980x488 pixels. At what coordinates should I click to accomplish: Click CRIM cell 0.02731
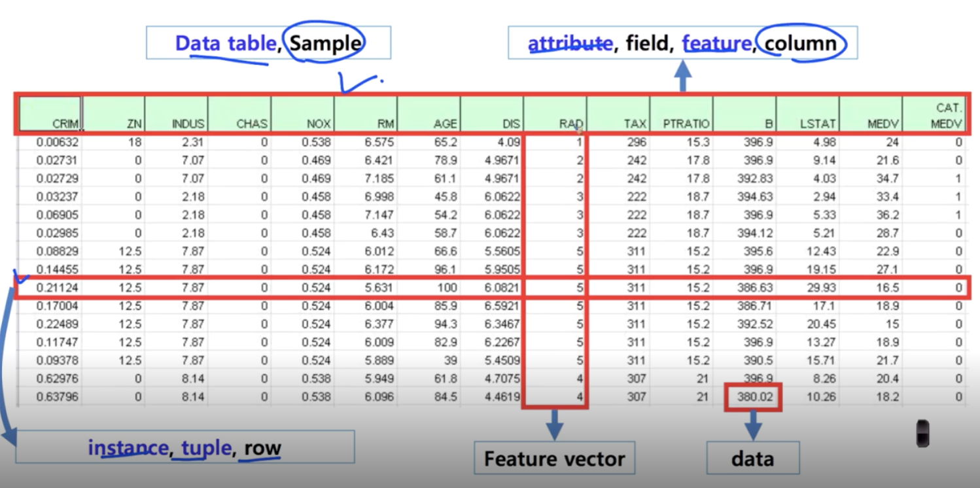click(58, 160)
